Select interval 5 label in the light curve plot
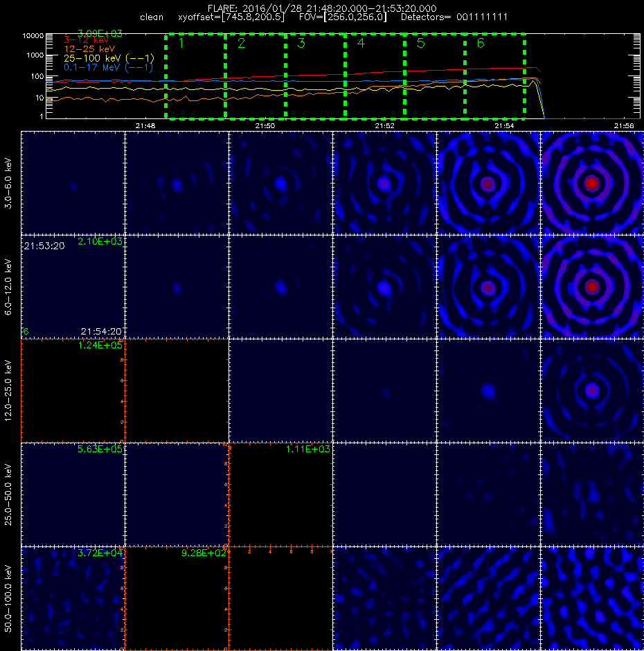The height and width of the screenshot is (651, 644). [x=420, y=43]
